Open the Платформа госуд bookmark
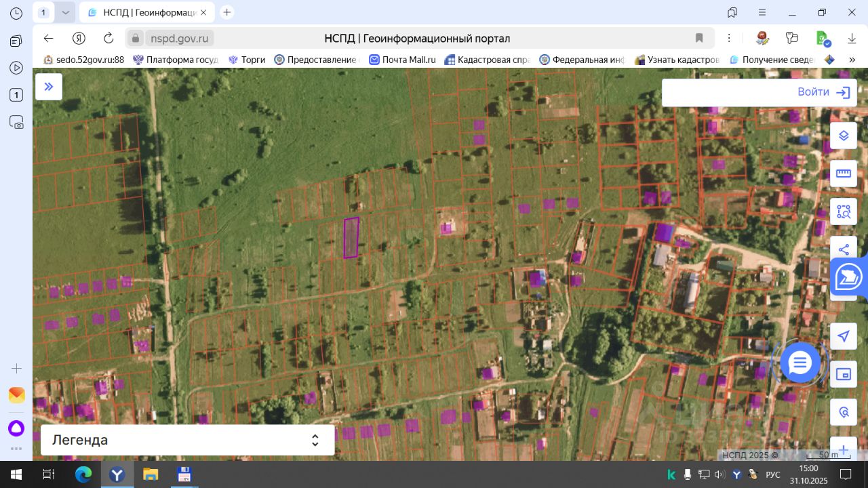 pyautogui.click(x=176, y=60)
